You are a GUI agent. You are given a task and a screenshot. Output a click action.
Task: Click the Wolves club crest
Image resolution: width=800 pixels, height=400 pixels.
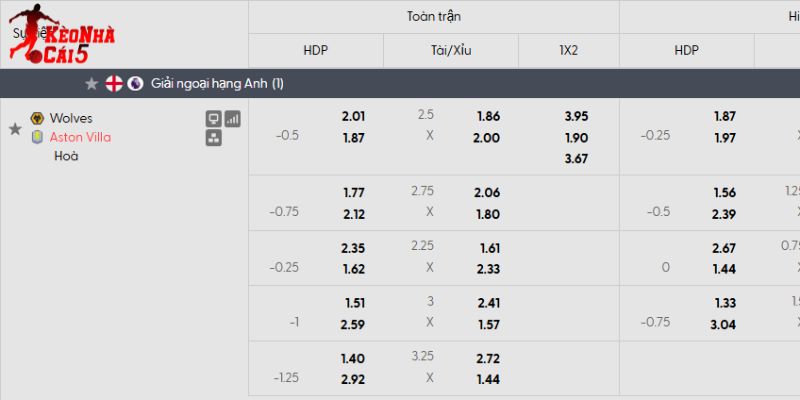pyautogui.click(x=38, y=118)
